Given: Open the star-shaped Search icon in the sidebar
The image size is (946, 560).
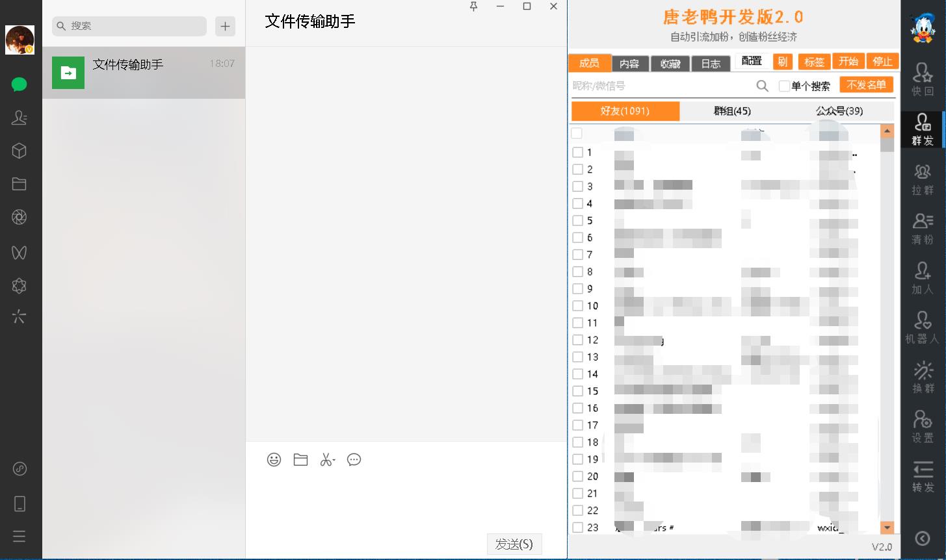Looking at the screenshot, I should (20, 317).
